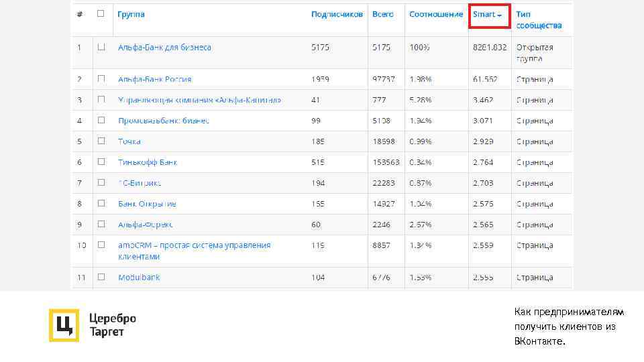Click the Открытая группа community type cell
This screenshot has height=362, width=644.
[535, 53]
